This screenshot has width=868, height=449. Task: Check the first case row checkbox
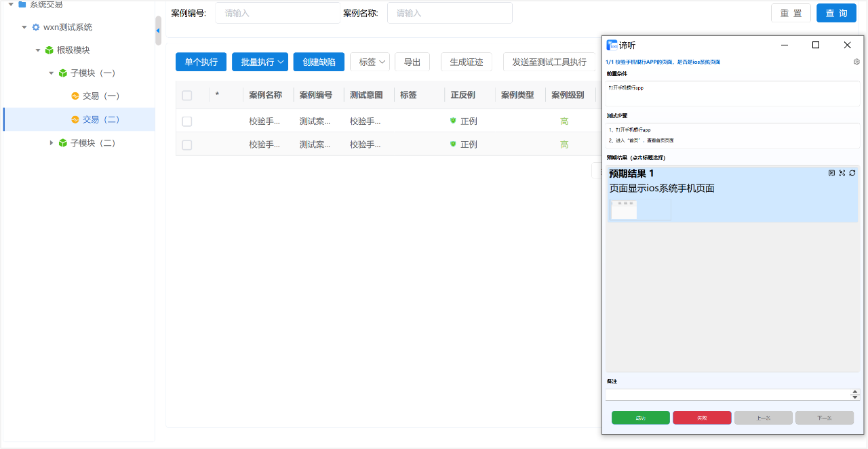click(x=187, y=121)
